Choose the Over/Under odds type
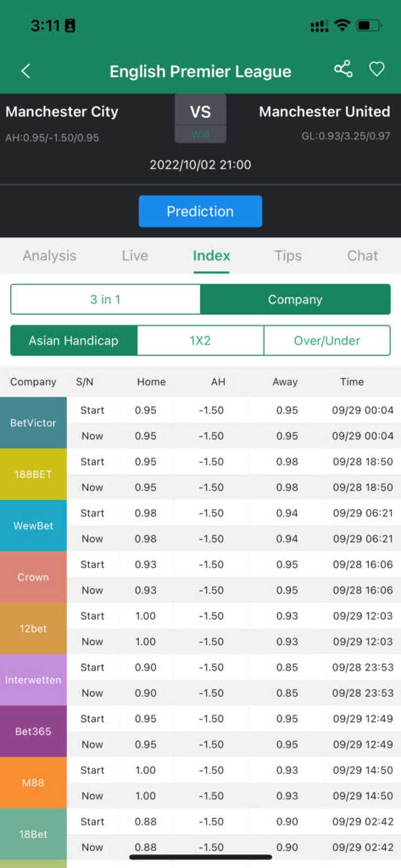Viewport: 401px width, 868px height. click(327, 341)
